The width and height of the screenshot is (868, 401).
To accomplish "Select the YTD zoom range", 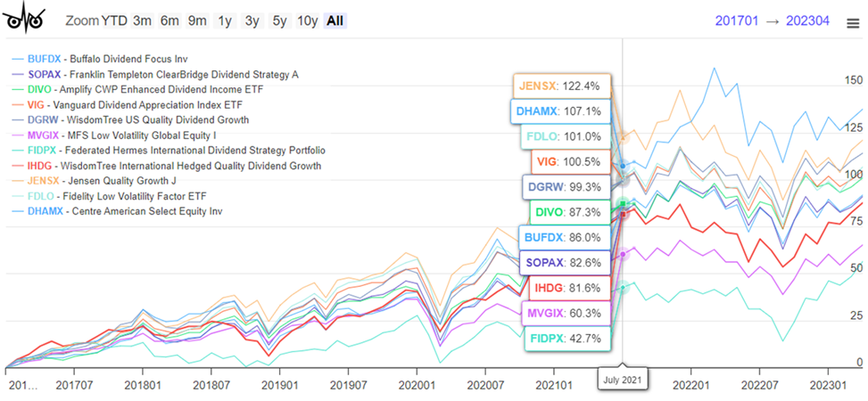I will point(113,20).
